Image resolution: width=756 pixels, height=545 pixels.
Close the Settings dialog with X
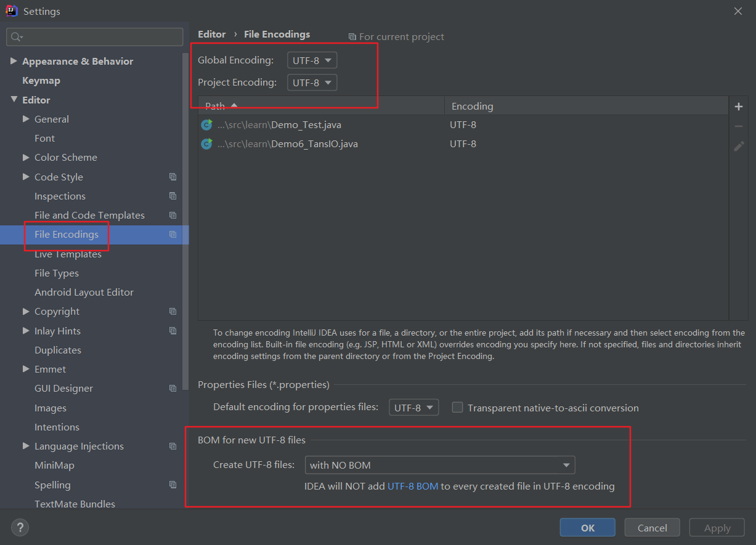click(738, 10)
